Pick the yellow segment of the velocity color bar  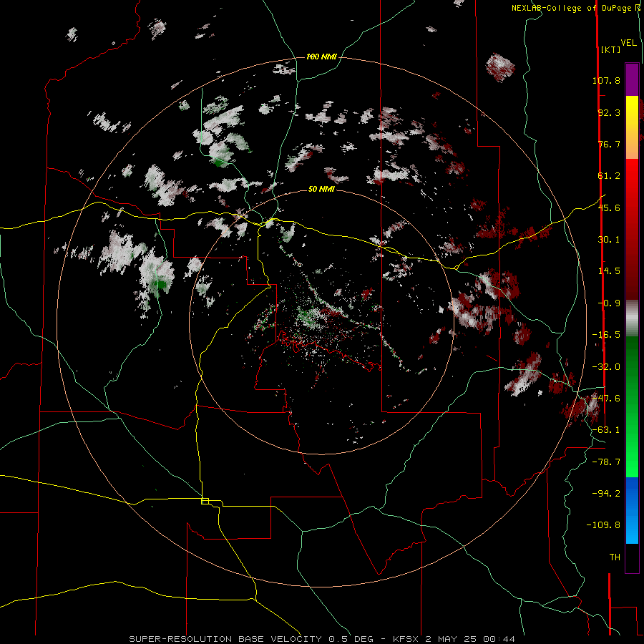pos(632,112)
